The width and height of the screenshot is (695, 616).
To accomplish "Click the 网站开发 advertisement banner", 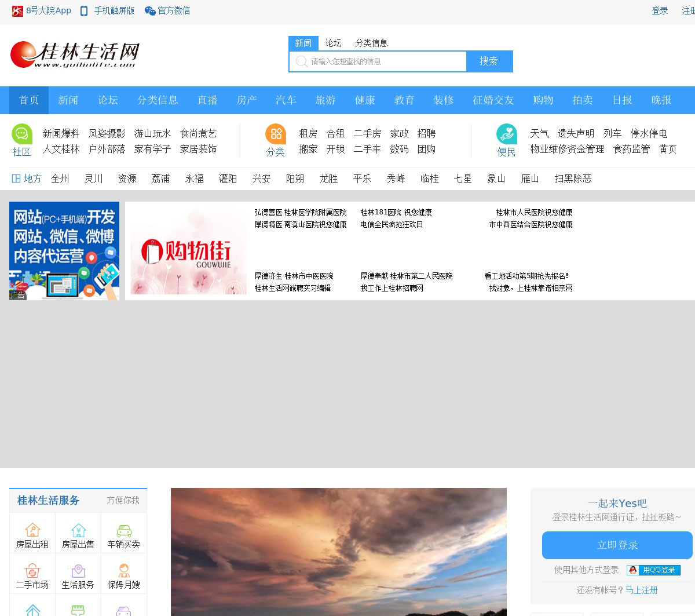I will click(64, 251).
